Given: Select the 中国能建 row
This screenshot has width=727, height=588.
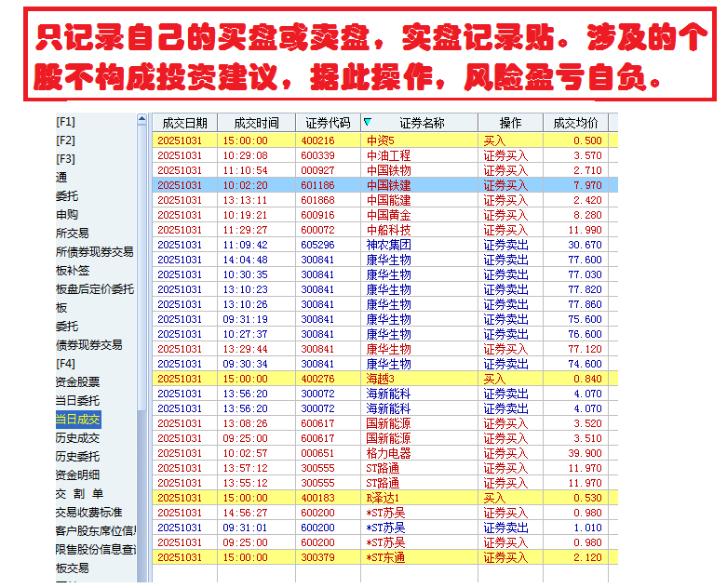Looking at the screenshot, I should (384, 200).
